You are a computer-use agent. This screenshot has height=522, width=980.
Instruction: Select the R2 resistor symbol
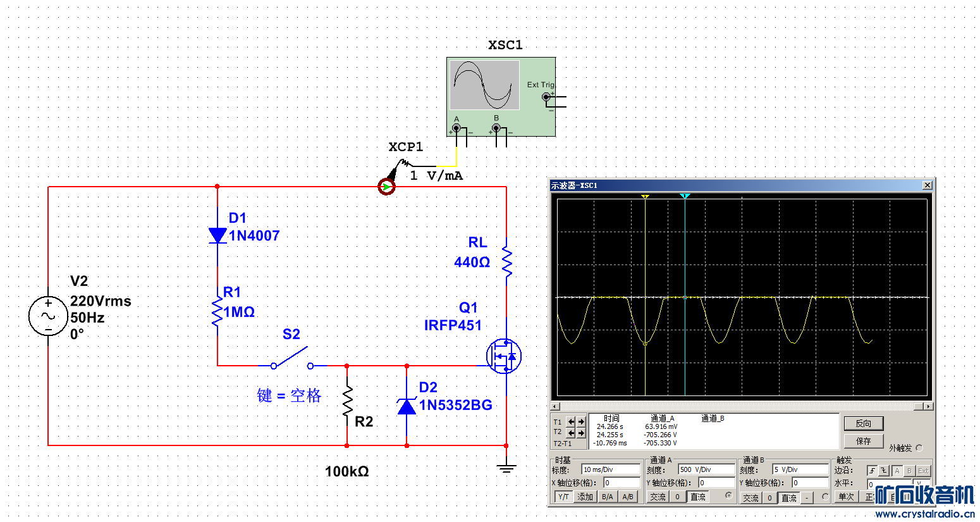click(x=347, y=401)
